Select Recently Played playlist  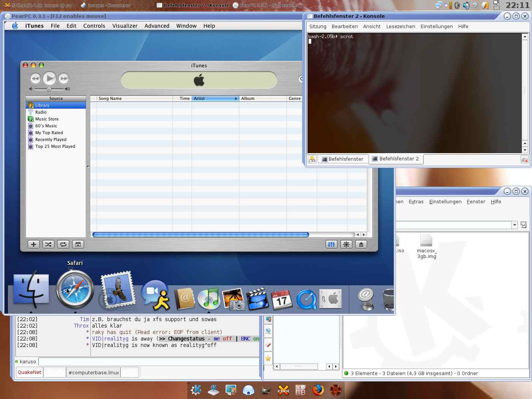tap(56, 139)
